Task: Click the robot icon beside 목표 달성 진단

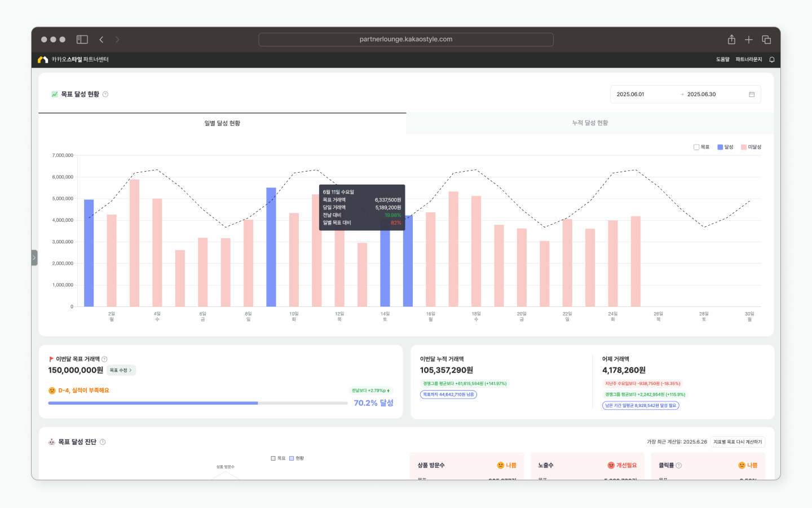Action: [x=52, y=442]
